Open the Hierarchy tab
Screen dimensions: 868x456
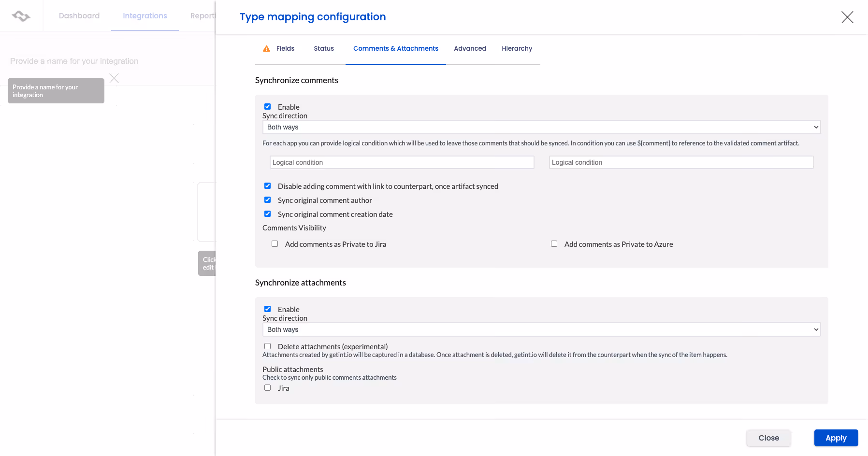point(517,48)
